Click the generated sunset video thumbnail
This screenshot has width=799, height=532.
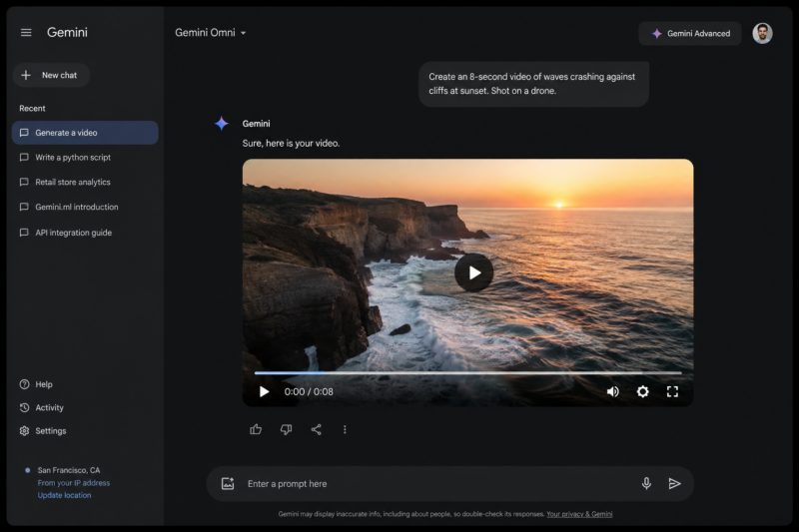click(467, 282)
